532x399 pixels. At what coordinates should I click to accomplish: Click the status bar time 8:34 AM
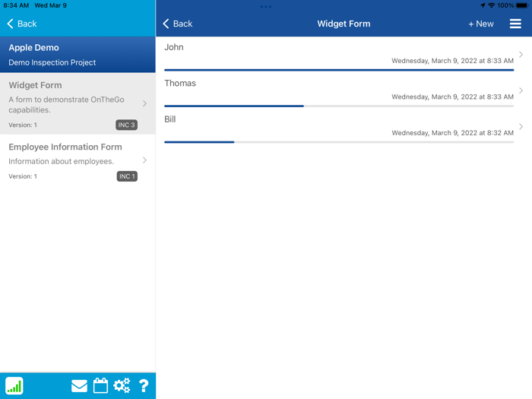point(16,5)
